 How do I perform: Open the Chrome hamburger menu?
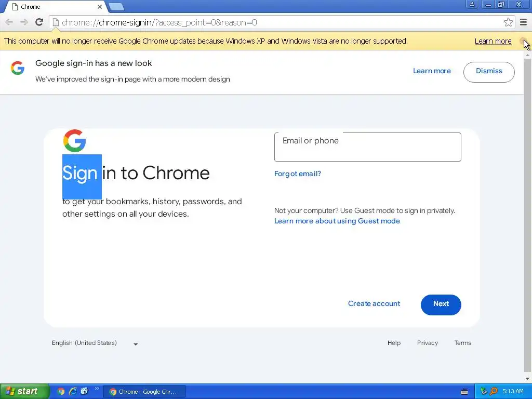(523, 22)
